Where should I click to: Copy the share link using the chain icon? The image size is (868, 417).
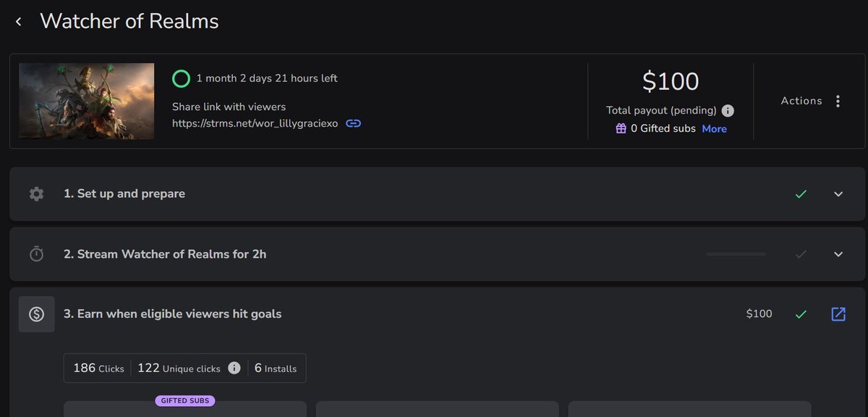pyautogui.click(x=353, y=123)
